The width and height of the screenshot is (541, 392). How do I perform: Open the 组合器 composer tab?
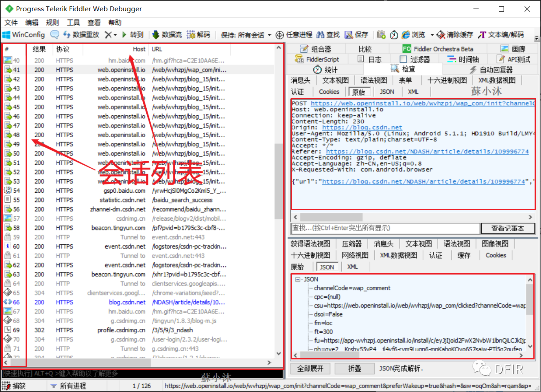click(316, 49)
